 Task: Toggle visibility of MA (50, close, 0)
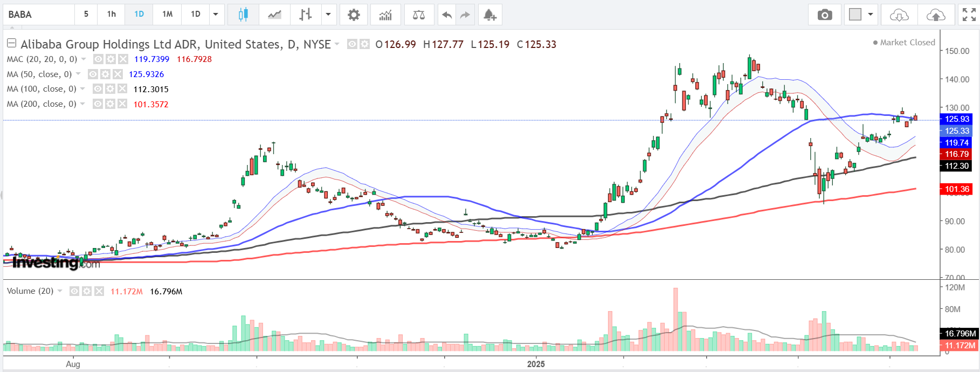93,74
